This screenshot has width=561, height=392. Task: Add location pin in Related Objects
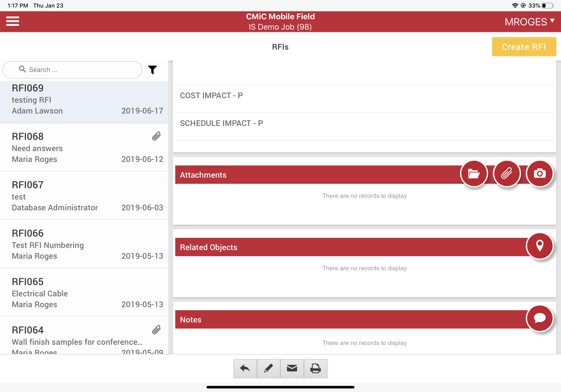pos(539,246)
